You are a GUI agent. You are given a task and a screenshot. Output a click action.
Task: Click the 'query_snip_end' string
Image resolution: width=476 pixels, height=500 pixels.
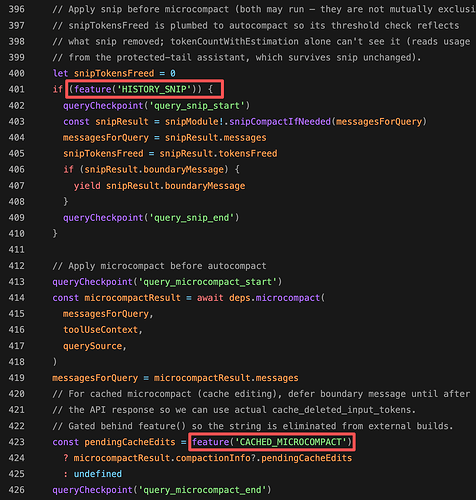click(x=192, y=218)
